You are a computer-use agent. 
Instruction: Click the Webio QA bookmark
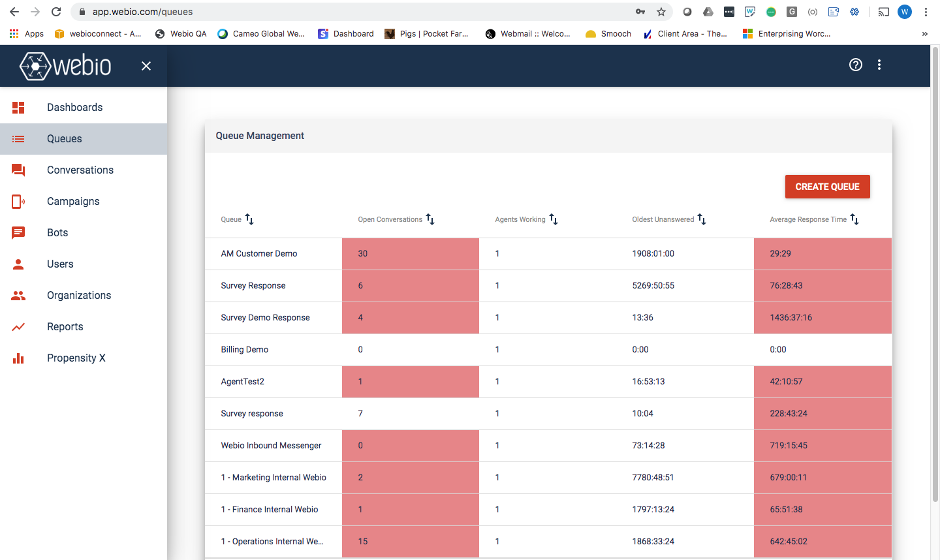pos(181,34)
